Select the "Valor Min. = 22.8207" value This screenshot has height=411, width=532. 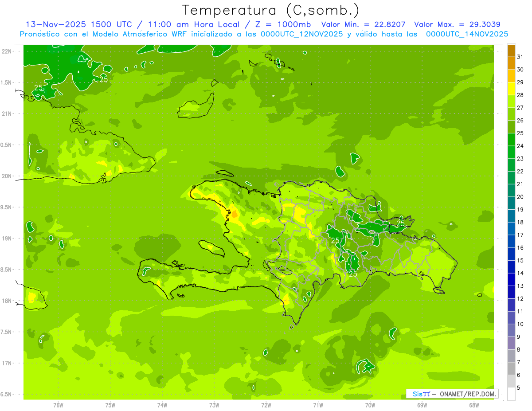[x=364, y=24]
